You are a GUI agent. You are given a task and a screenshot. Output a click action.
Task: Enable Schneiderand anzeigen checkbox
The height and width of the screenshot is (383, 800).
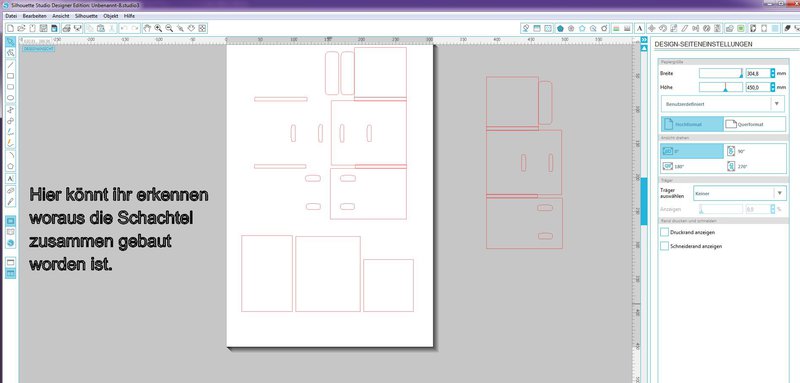coord(664,246)
